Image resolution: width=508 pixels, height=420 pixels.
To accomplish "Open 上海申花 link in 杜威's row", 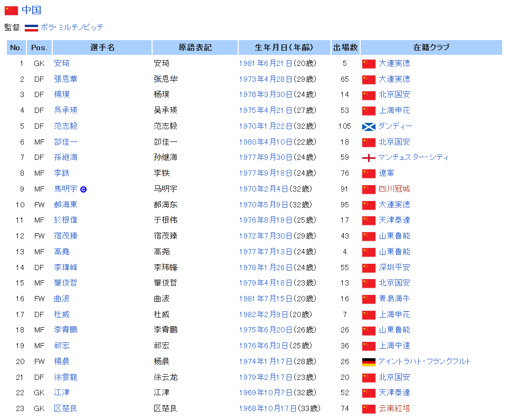I will (x=394, y=314).
